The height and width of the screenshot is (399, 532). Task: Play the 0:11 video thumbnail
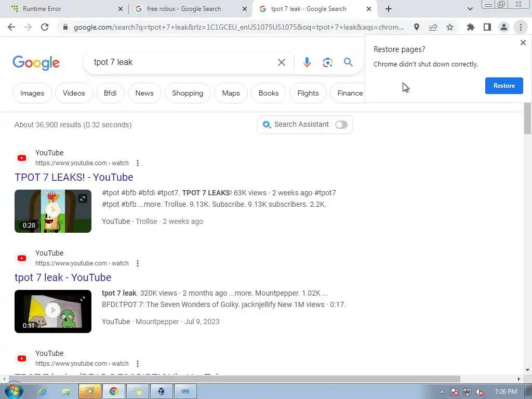click(53, 311)
